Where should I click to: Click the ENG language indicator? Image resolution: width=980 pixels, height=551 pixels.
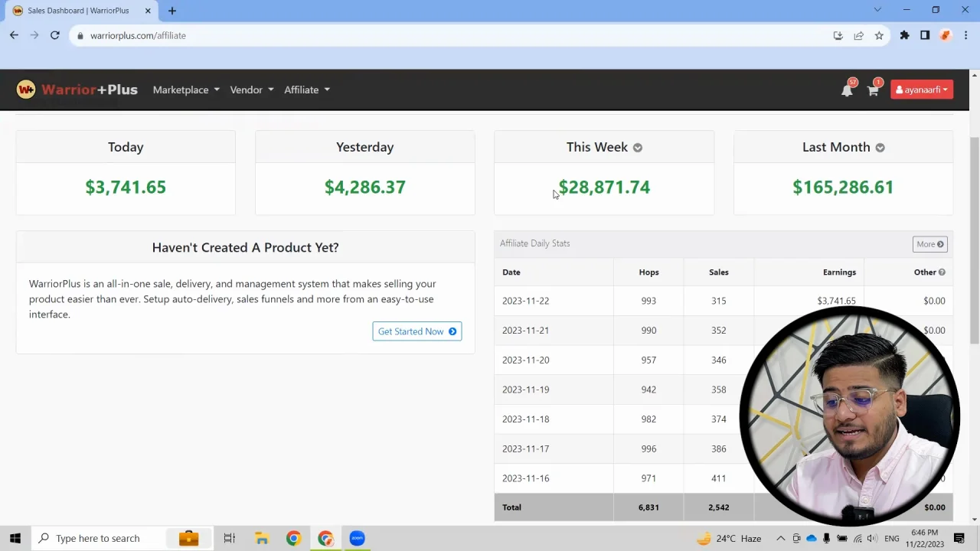click(891, 539)
